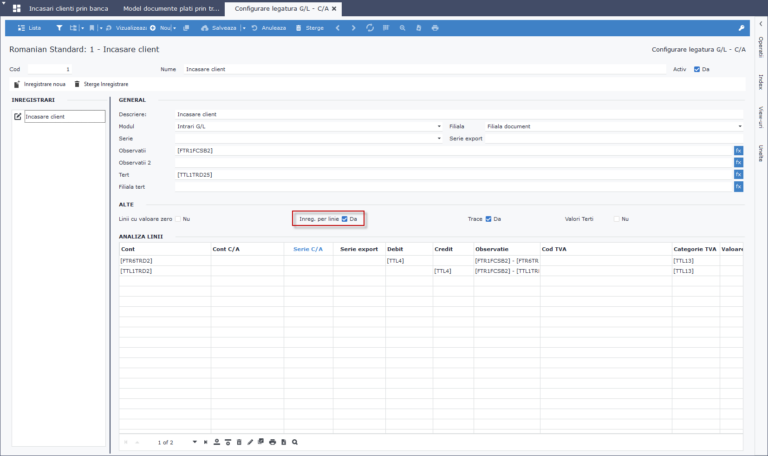
Task: Open the Lista view
Action: (29, 28)
